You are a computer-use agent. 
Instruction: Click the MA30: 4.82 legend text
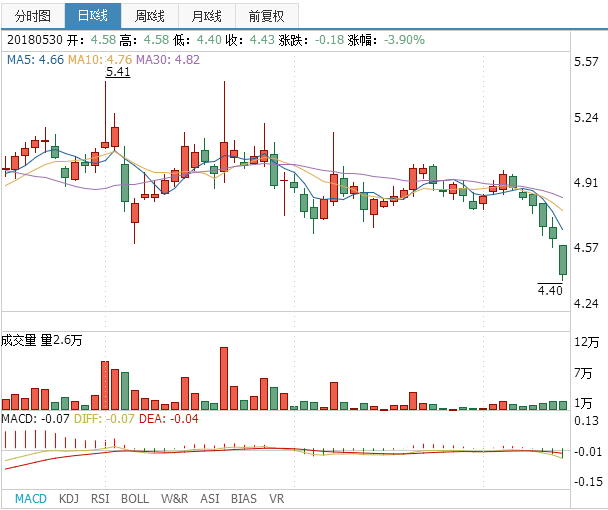[x=168, y=60]
